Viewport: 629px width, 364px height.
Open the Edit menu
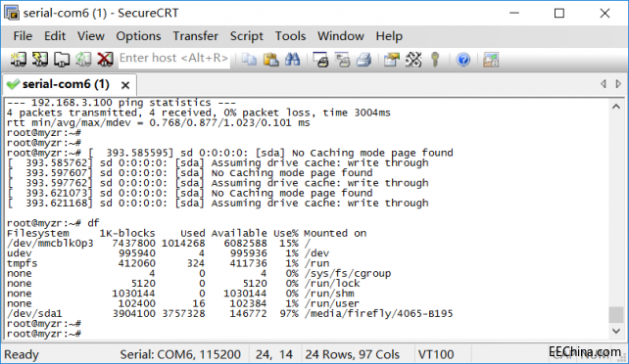tap(55, 36)
